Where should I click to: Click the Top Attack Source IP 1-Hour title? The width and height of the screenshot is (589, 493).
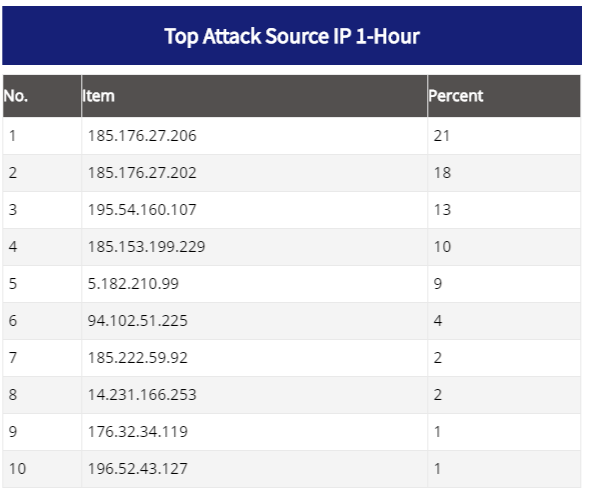click(x=292, y=36)
